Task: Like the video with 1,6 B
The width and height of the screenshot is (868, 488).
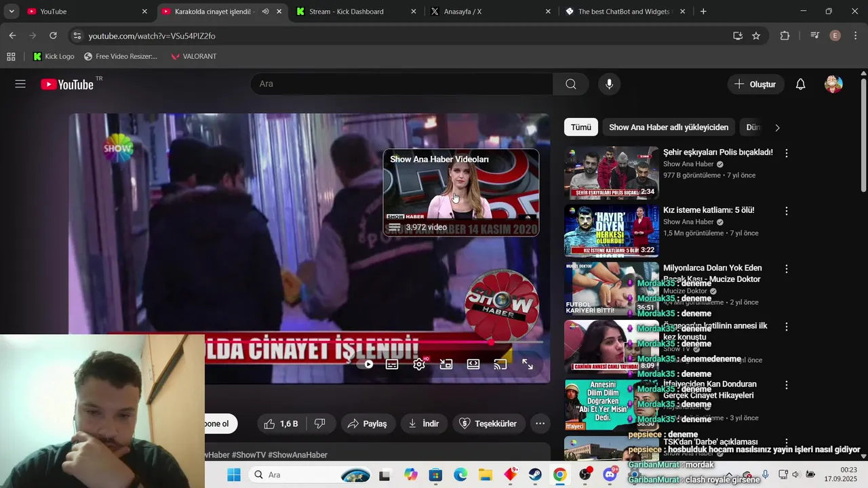Action: pos(281,424)
